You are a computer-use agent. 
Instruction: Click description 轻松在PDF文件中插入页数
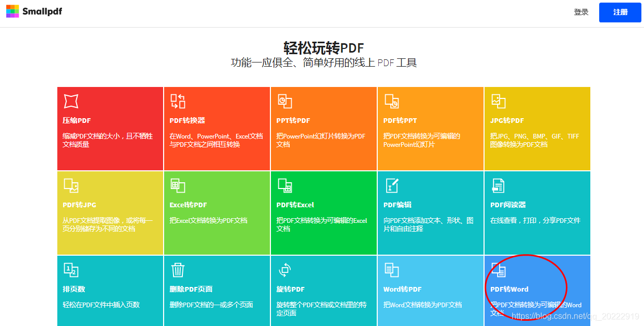tap(101, 305)
